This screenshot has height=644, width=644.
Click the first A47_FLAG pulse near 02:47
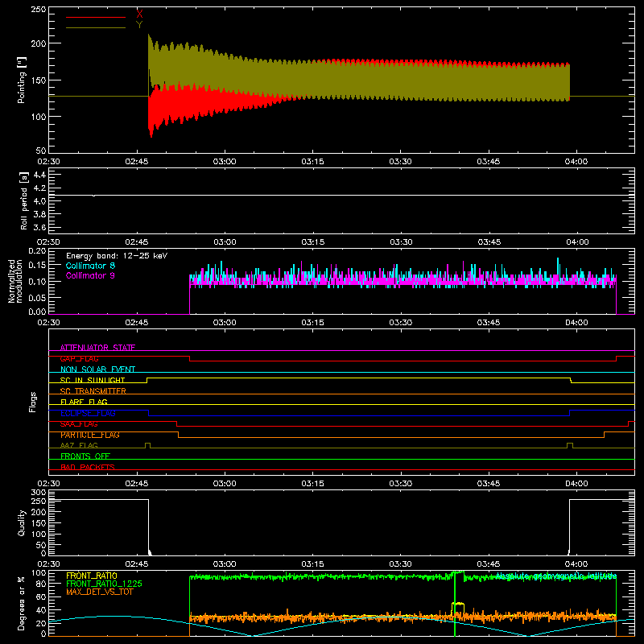(x=148, y=445)
